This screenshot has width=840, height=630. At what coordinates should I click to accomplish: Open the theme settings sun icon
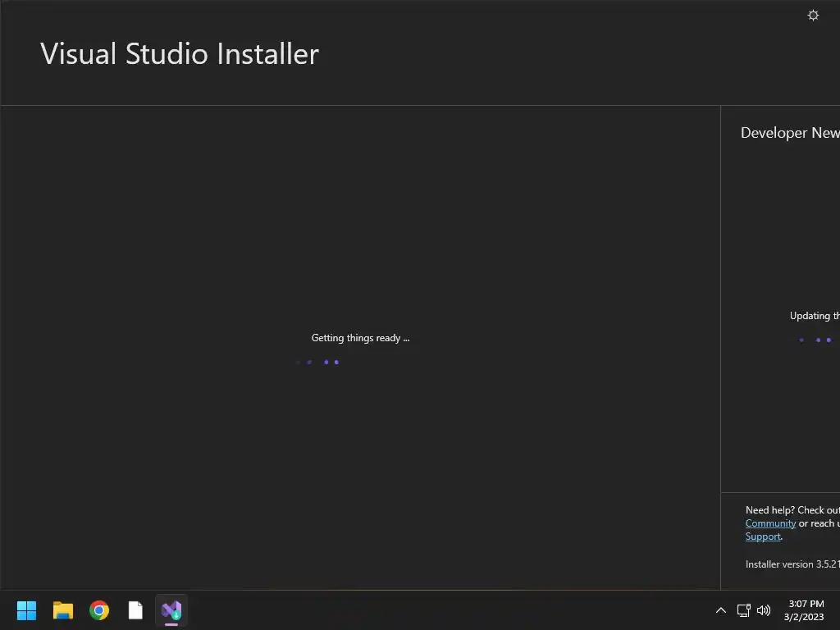tap(813, 15)
